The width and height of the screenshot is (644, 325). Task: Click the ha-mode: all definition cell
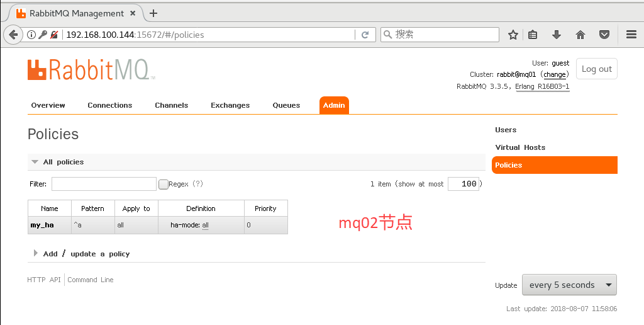201,225
